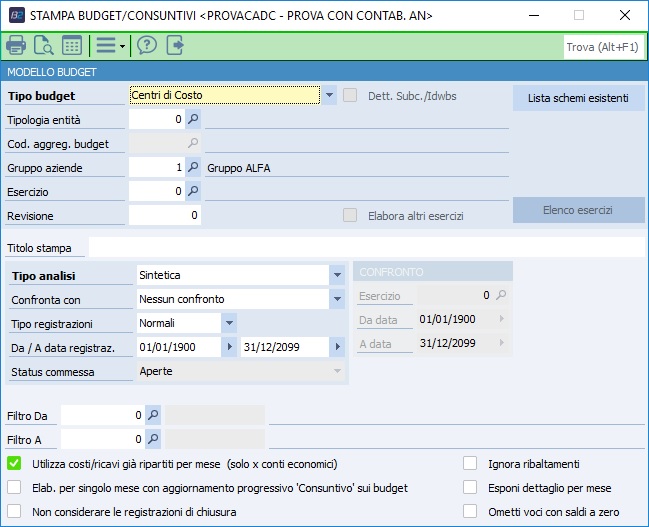
Task: Click magnifier icon beside Filtro Da
Action: [x=153, y=415]
